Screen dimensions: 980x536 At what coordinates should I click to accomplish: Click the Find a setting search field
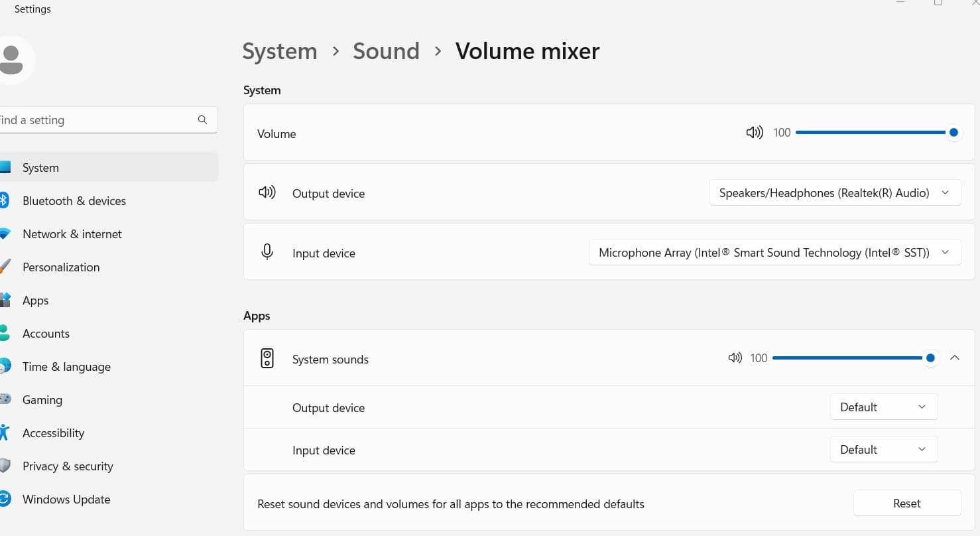tap(93, 120)
